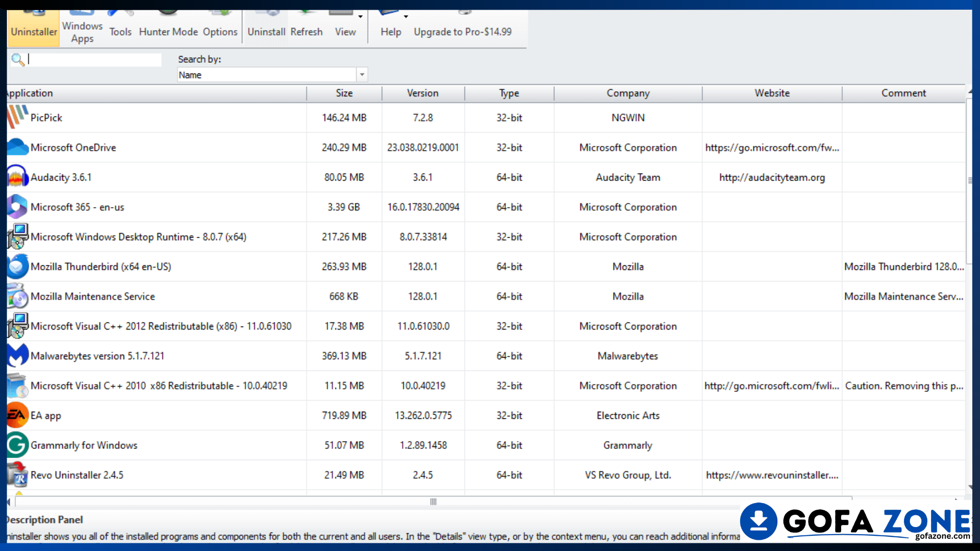The width and height of the screenshot is (980, 551).
Task: Click the Caution comment cell
Action: (904, 386)
